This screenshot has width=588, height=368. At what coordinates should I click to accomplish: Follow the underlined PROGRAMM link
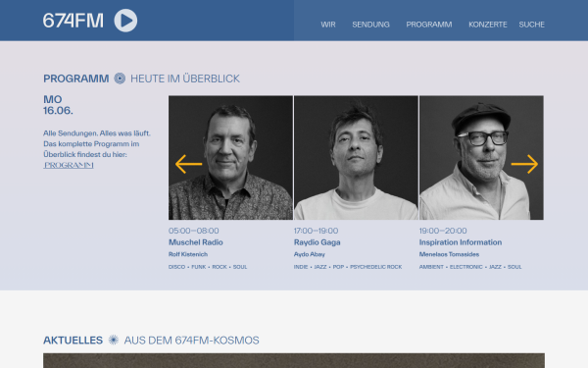tap(69, 165)
